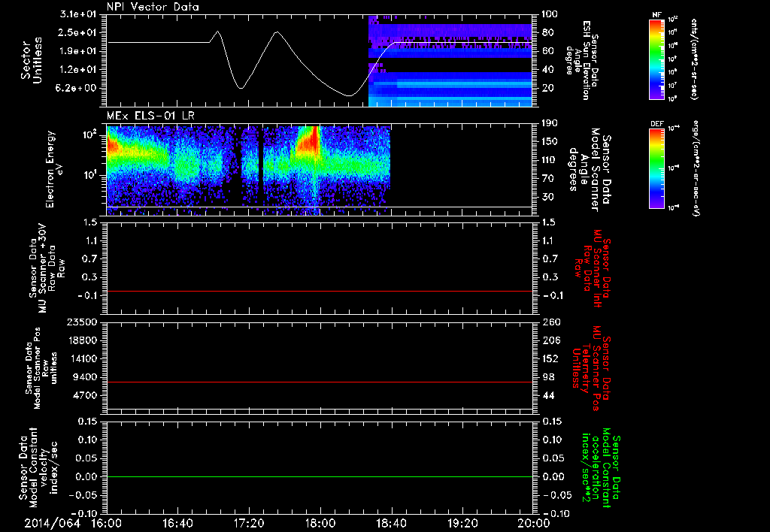Screen dimensions: 770x532
Task: Click the 'DEF' label above the color bar
Action: click(x=657, y=124)
